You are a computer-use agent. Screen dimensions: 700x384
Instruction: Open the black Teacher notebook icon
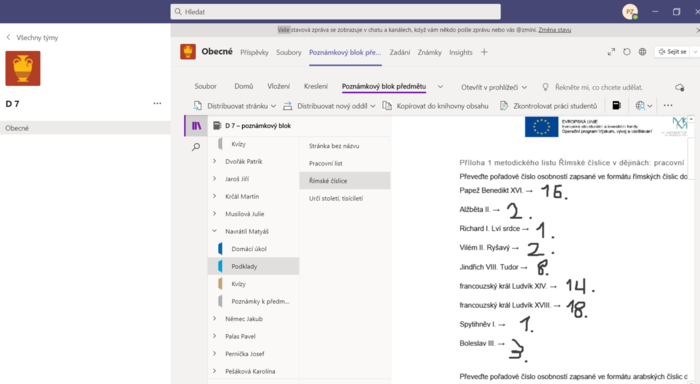coord(617,105)
